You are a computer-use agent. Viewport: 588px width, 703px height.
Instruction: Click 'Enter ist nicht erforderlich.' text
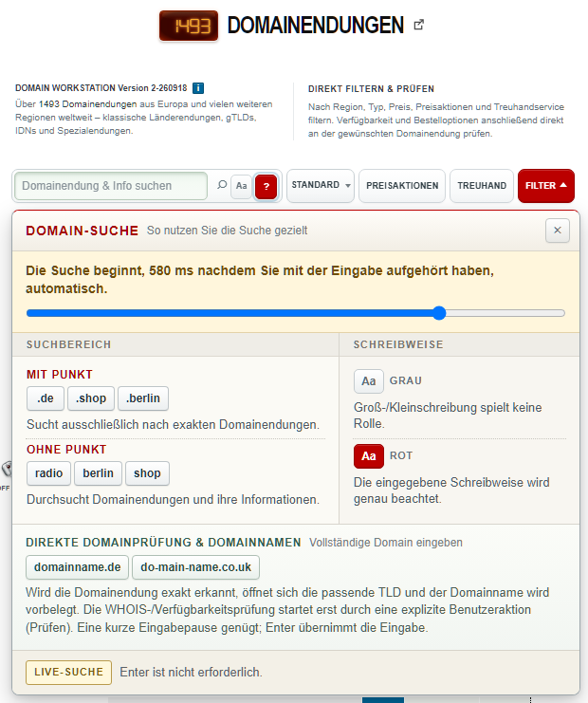click(x=191, y=672)
